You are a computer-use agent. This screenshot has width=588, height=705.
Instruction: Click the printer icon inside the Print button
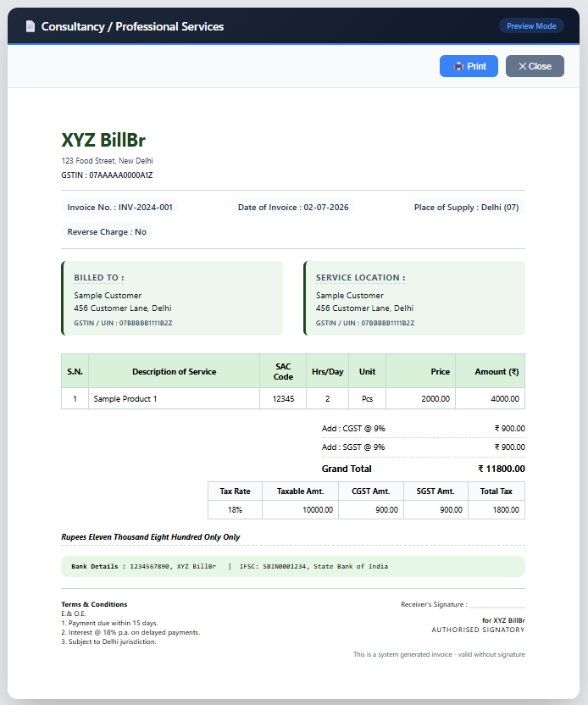tap(458, 67)
